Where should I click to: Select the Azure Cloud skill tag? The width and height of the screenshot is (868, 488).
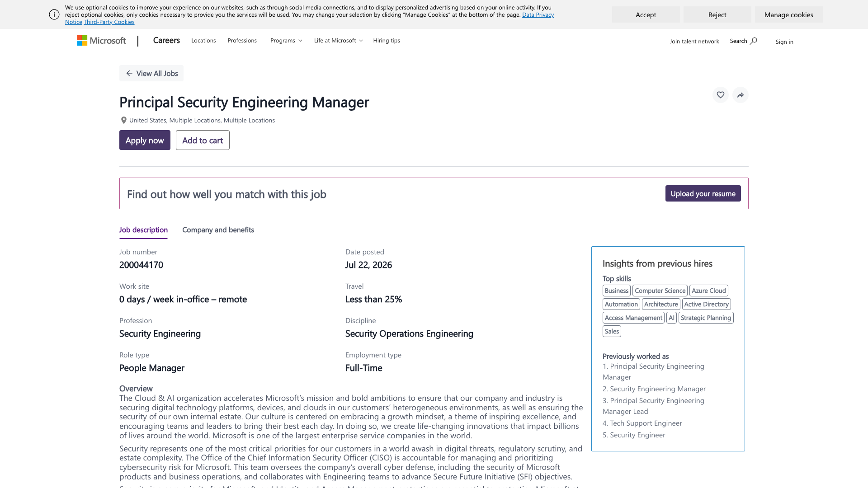[x=709, y=291]
